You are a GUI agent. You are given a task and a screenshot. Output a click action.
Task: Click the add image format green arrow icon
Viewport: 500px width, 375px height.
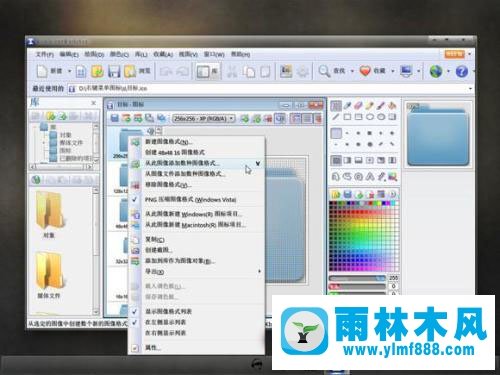[244, 118]
